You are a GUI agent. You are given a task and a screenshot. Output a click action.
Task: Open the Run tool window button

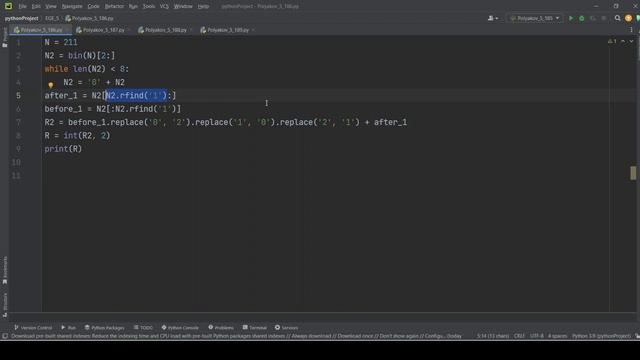[x=69, y=328]
